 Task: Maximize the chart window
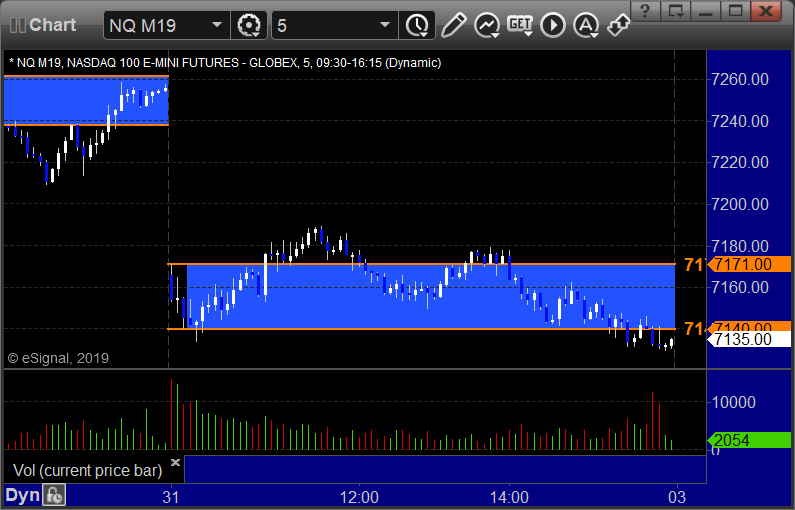tap(736, 11)
